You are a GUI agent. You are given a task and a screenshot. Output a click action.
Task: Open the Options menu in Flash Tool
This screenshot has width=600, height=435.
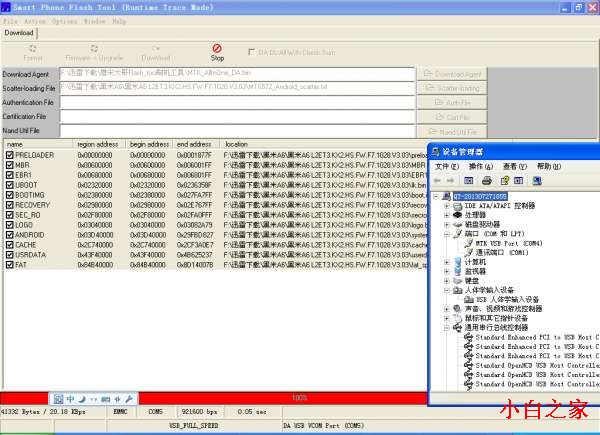click(64, 21)
